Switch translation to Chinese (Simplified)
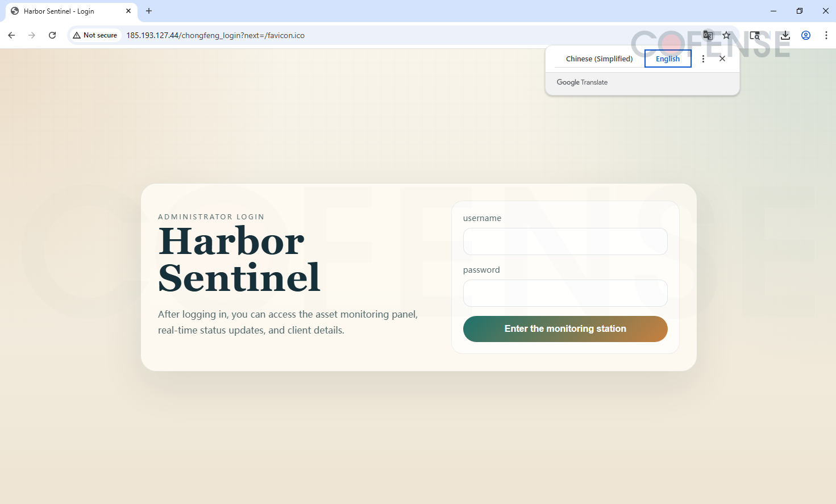This screenshot has height=504, width=836. [599, 59]
